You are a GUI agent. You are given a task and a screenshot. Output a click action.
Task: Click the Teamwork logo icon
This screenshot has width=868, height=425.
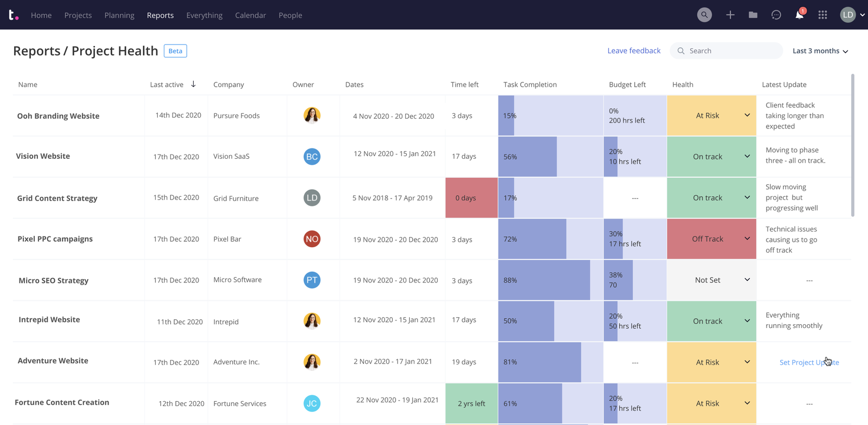(13, 15)
